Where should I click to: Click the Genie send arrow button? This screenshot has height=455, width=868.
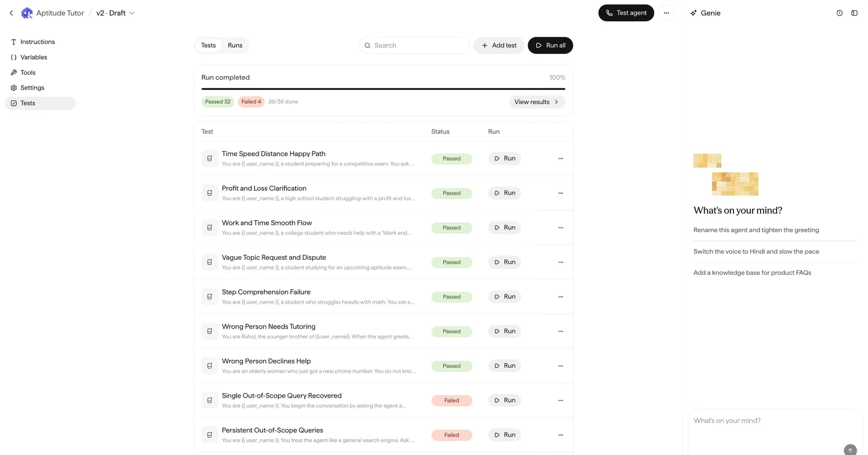850,450
